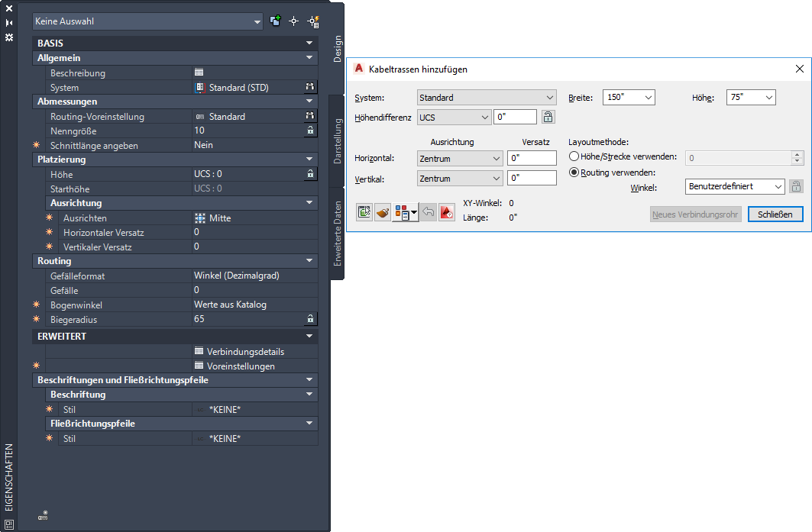Click the Nenngröße value 10

pos(199,131)
